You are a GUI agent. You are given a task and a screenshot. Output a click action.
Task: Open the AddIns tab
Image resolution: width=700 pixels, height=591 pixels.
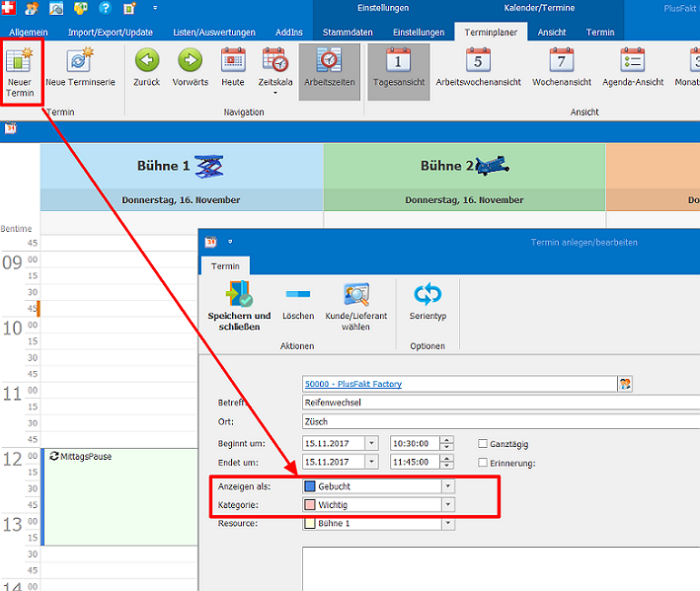(x=289, y=33)
